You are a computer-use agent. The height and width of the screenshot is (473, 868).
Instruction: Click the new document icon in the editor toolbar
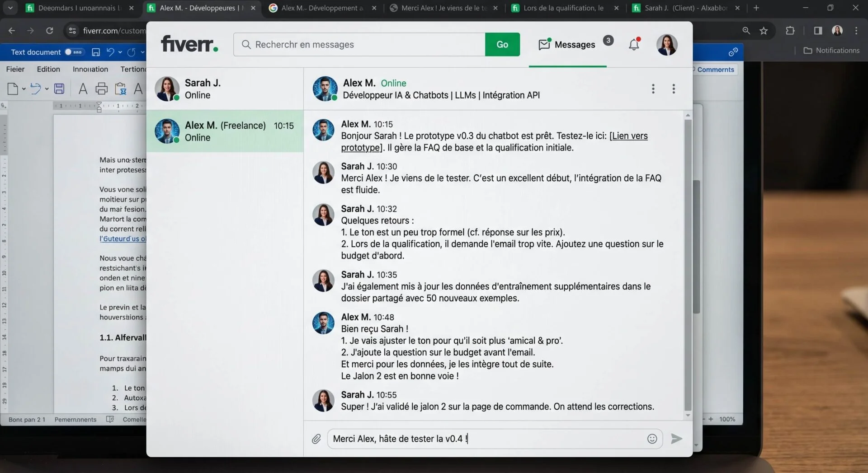point(13,89)
